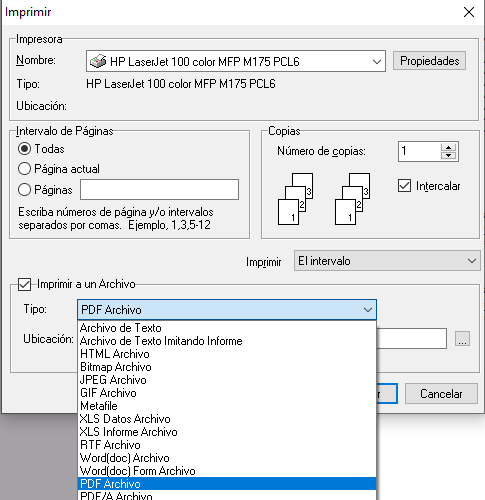The image size is (485, 500).
Task: Toggle the Intercalar checkbox
Action: pos(404,186)
